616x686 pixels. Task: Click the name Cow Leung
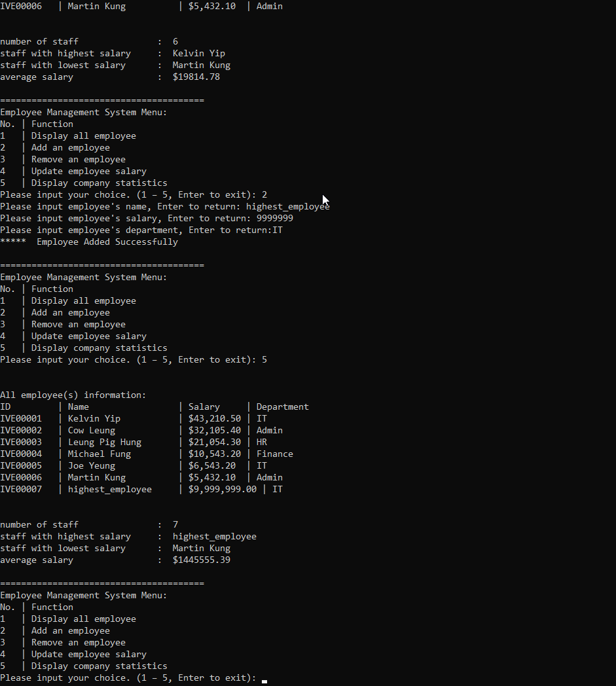[x=92, y=431]
